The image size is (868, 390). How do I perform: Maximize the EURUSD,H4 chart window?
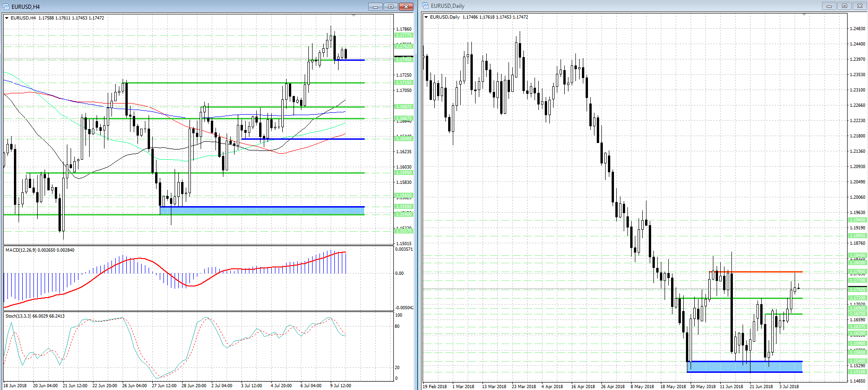pyautogui.click(x=391, y=6)
